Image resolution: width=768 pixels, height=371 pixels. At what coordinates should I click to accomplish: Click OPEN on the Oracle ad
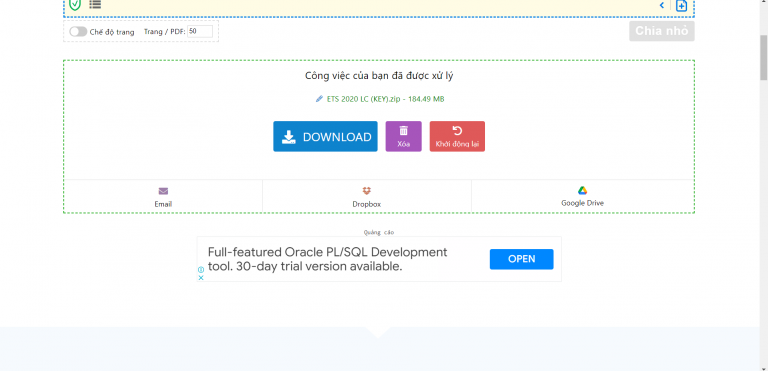tap(522, 259)
